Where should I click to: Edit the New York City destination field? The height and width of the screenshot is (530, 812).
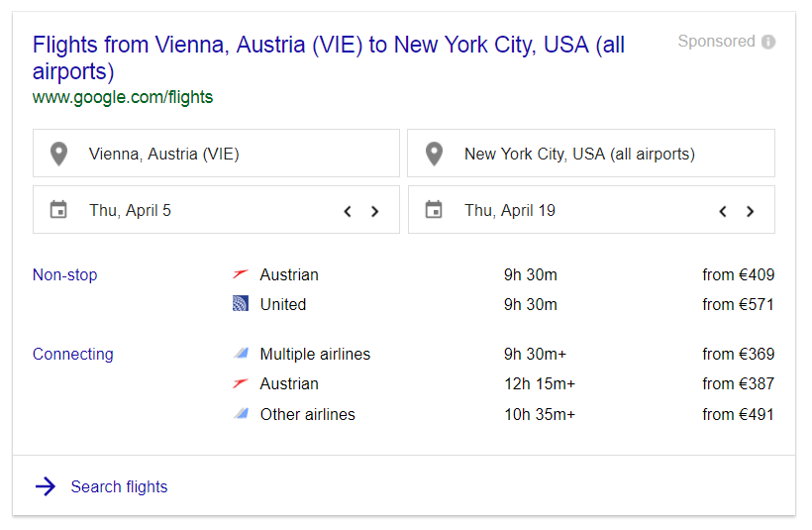(591, 154)
